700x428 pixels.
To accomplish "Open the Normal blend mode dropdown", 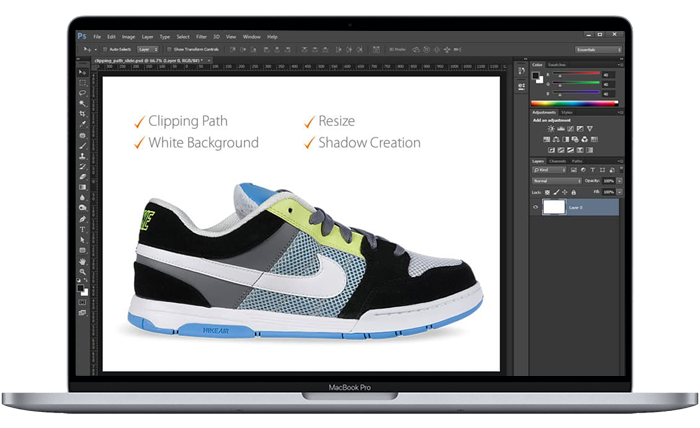I will pyautogui.click(x=557, y=181).
